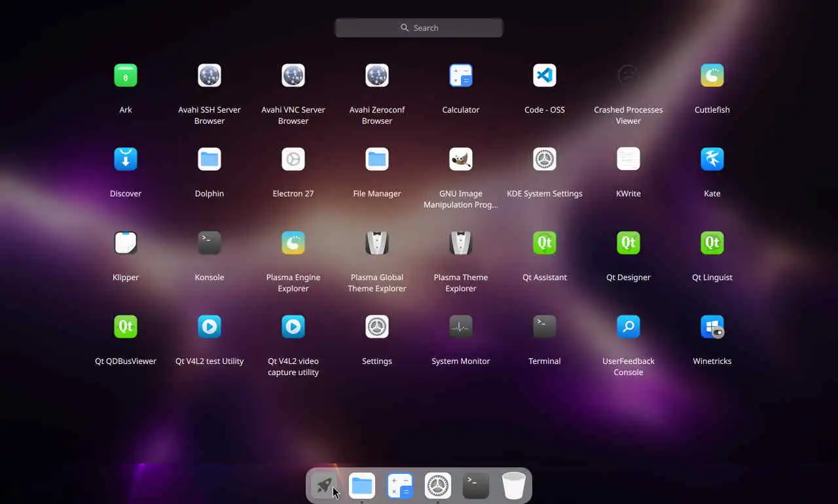Open Avahi Zeroconf Browser
The image size is (838, 504).
coord(377,75)
